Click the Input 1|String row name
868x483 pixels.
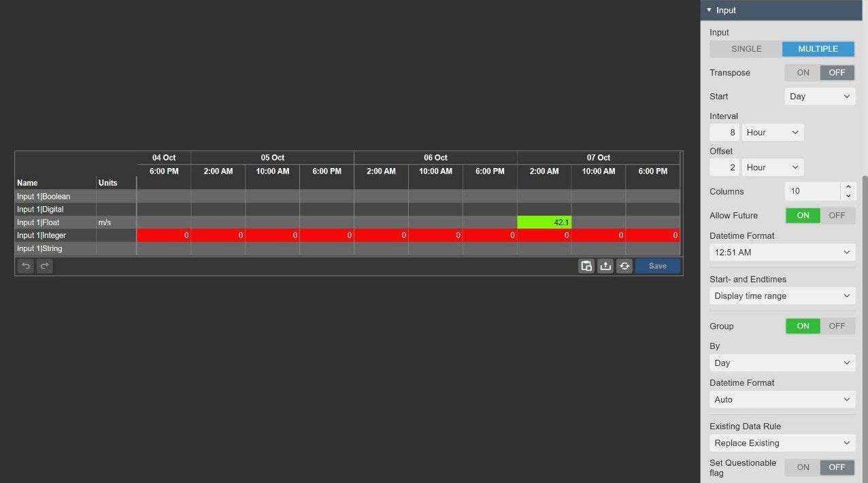(39, 249)
